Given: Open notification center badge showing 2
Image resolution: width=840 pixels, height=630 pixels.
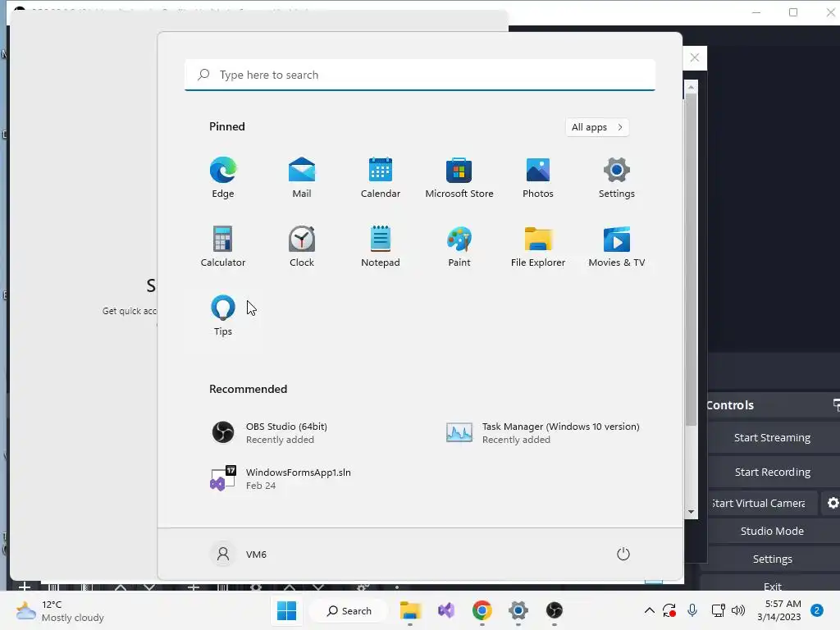Looking at the screenshot, I should tap(817, 610).
